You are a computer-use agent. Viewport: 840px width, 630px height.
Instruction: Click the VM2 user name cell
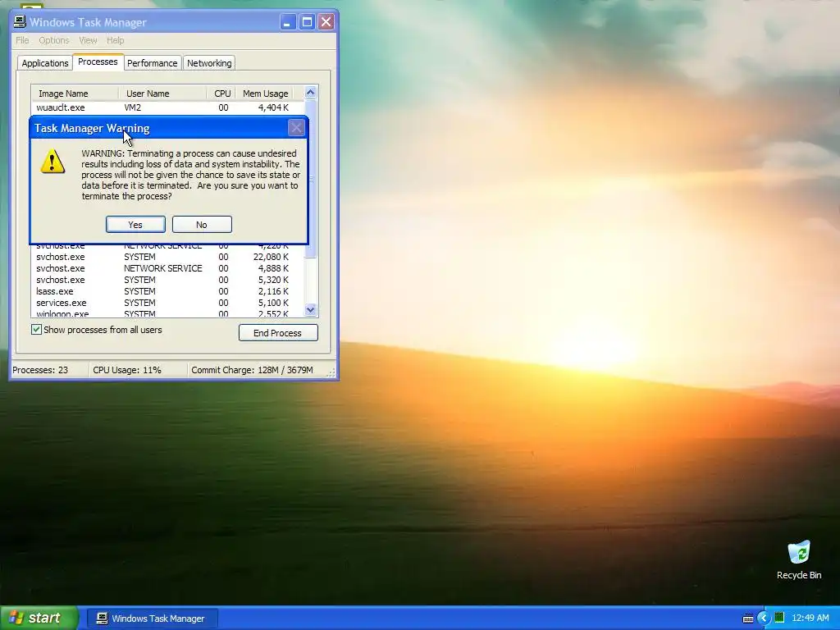click(132, 107)
